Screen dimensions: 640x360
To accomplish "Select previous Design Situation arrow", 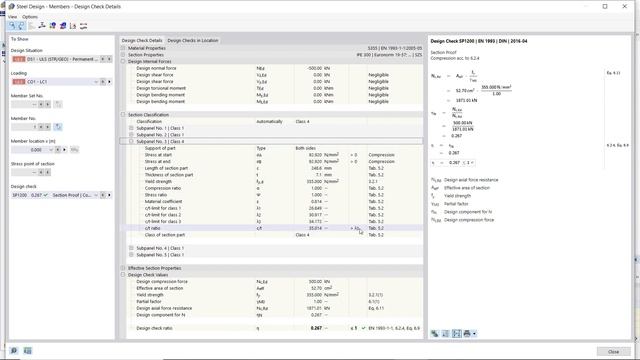I will coord(103,59).
